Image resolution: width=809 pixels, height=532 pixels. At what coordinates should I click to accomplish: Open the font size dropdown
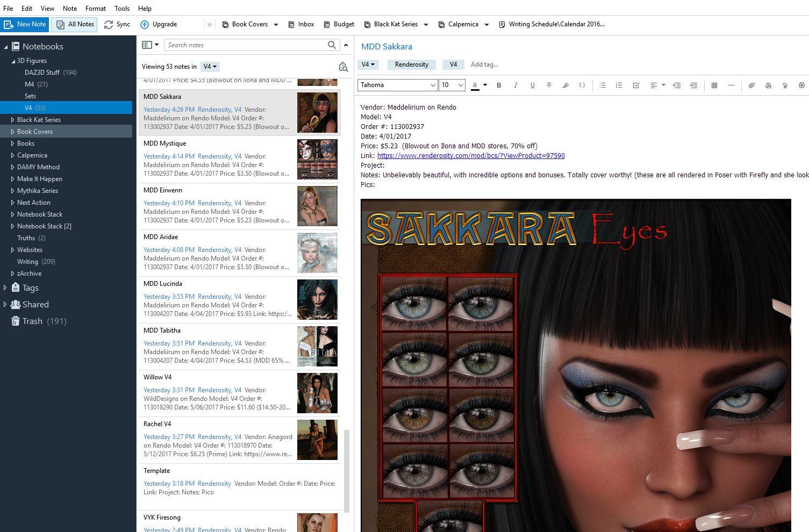tap(452, 85)
